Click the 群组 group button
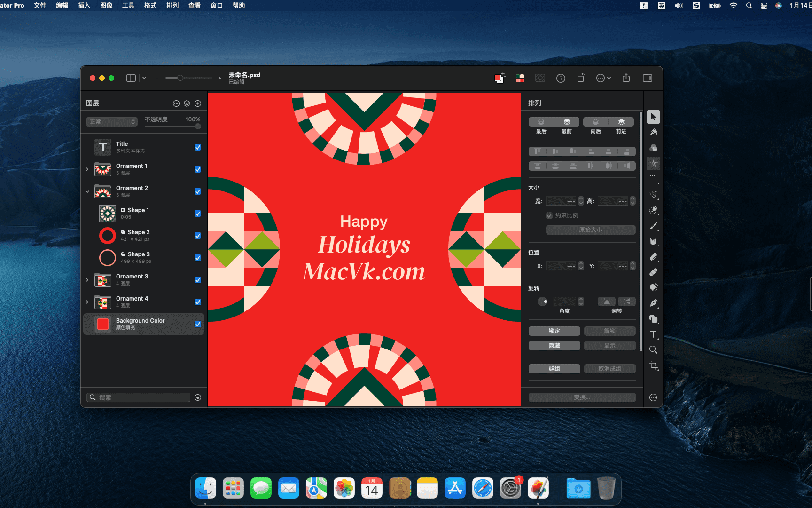Image resolution: width=812 pixels, height=508 pixels. pos(554,369)
